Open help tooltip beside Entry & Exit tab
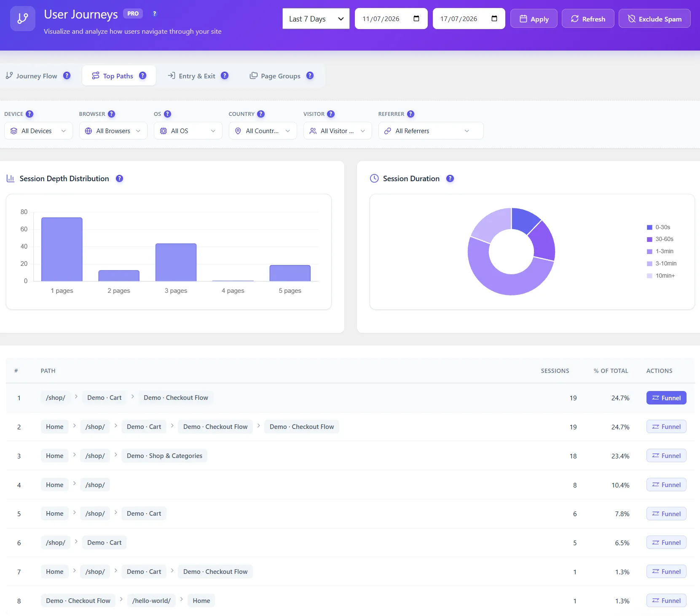The height and width of the screenshot is (616, 700). tap(225, 75)
